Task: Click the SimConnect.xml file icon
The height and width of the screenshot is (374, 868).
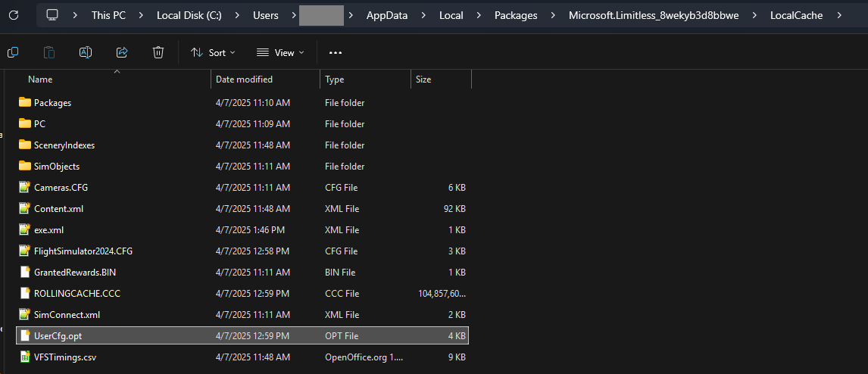Action: pyautogui.click(x=24, y=314)
